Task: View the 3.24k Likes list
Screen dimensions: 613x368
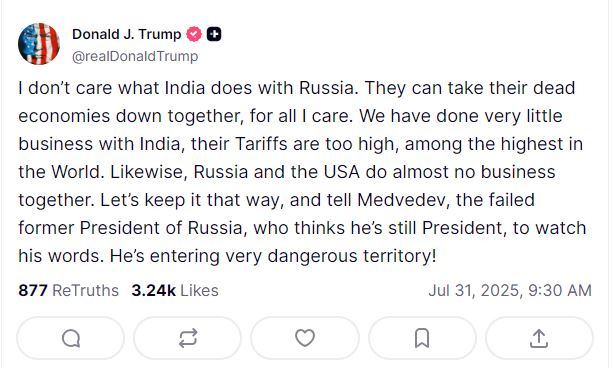Action: coord(175,291)
